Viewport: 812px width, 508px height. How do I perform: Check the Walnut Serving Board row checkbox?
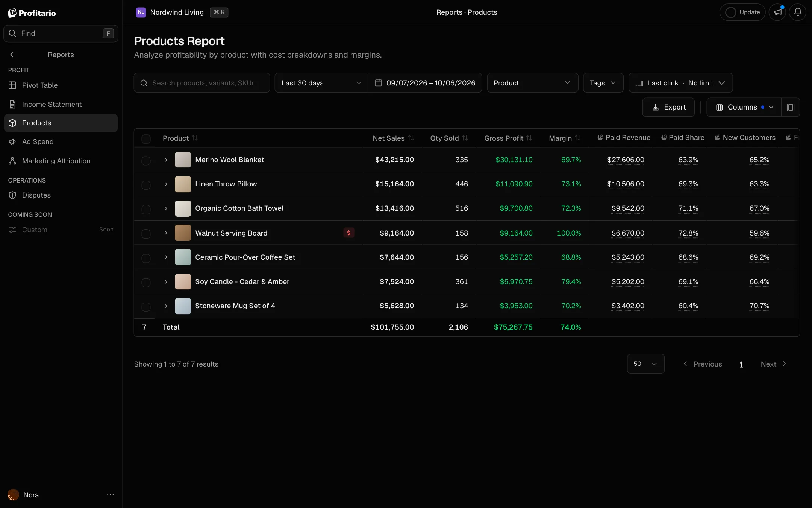click(x=146, y=234)
